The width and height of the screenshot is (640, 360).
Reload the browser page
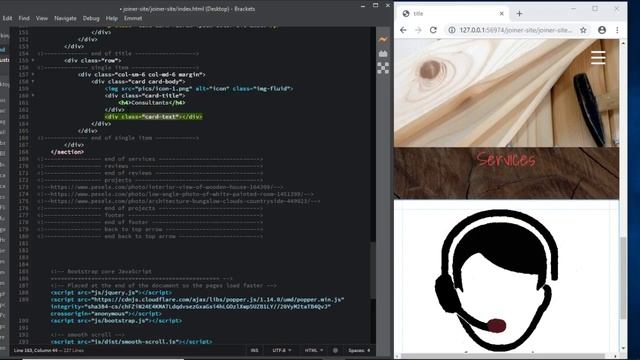433,30
